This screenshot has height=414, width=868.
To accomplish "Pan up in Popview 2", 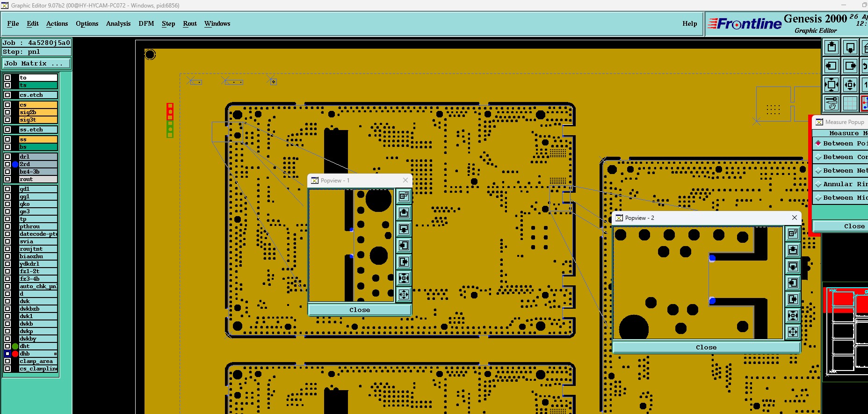I will 793,250.
